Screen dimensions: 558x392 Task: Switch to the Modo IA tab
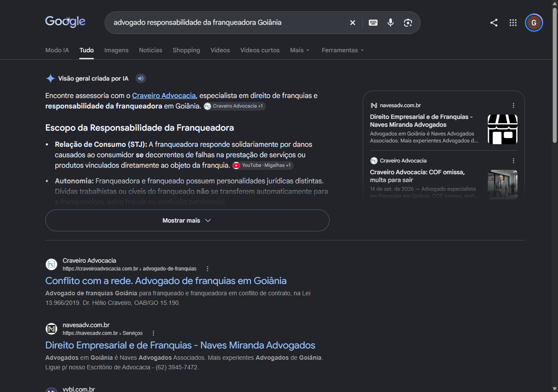(57, 50)
